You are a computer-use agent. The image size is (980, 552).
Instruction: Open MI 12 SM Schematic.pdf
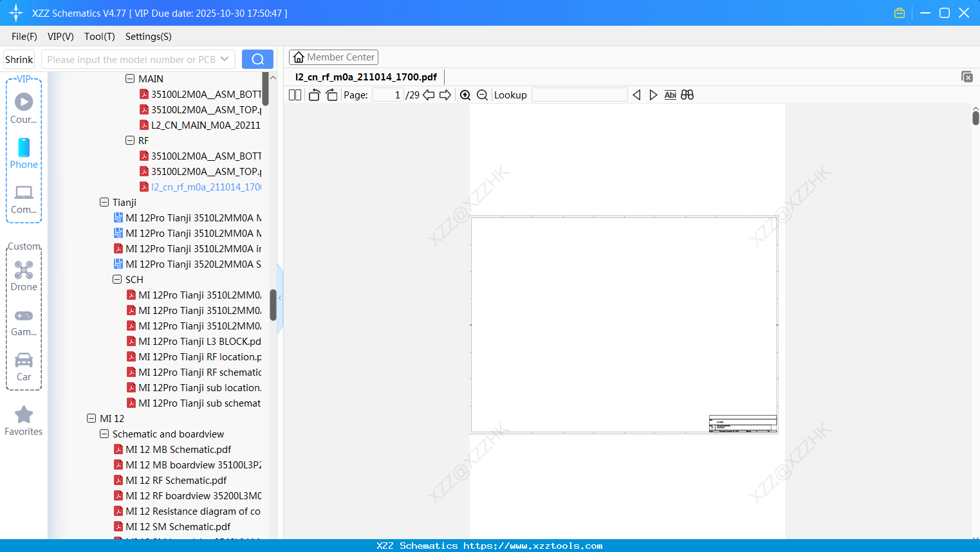(172, 526)
